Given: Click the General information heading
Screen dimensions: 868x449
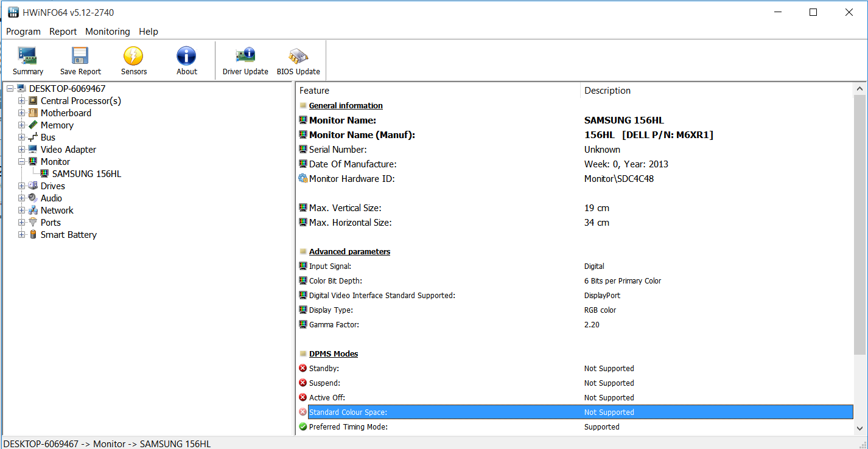Looking at the screenshot, I should 346,106.
